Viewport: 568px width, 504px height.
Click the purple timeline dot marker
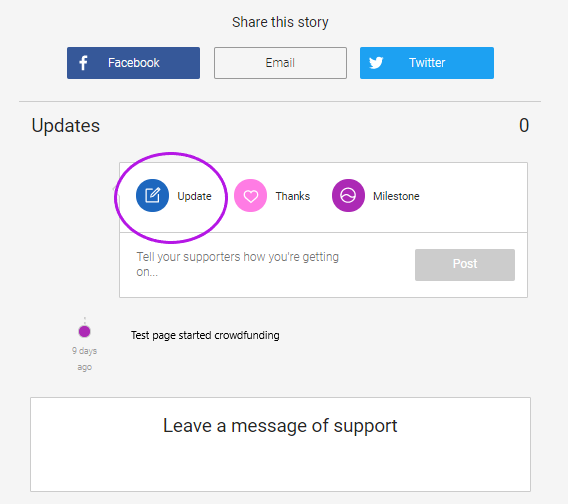click(x=84, y=331)
